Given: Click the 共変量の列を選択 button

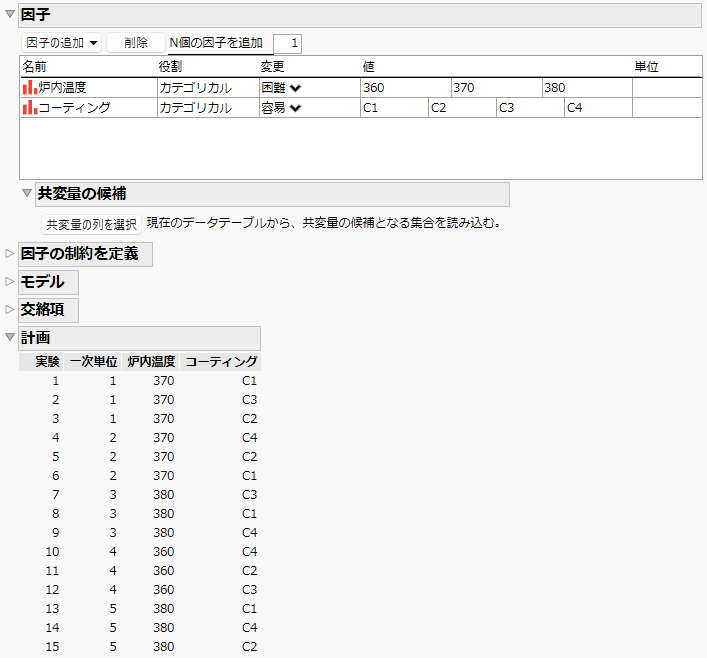Looking at the screenshot, I should pyautogui.click(x=92, y=224).
